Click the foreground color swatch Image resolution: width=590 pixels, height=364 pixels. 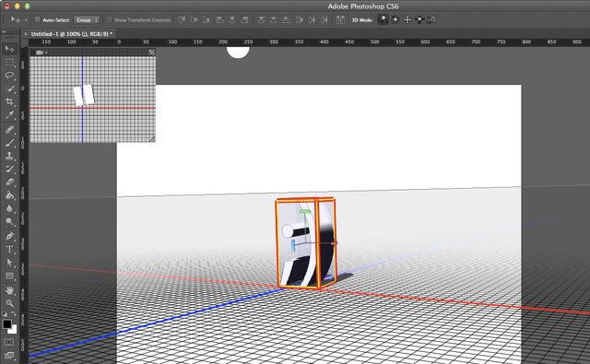click(6, 323)
